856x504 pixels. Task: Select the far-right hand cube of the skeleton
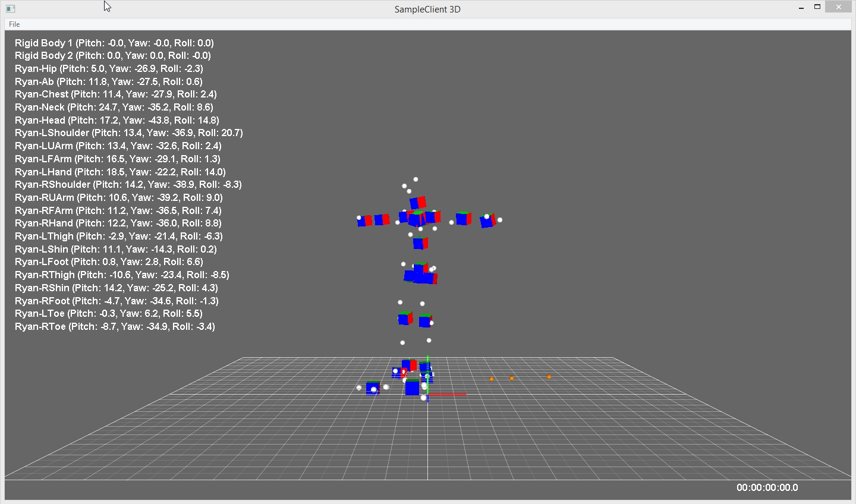pos(487,220)
